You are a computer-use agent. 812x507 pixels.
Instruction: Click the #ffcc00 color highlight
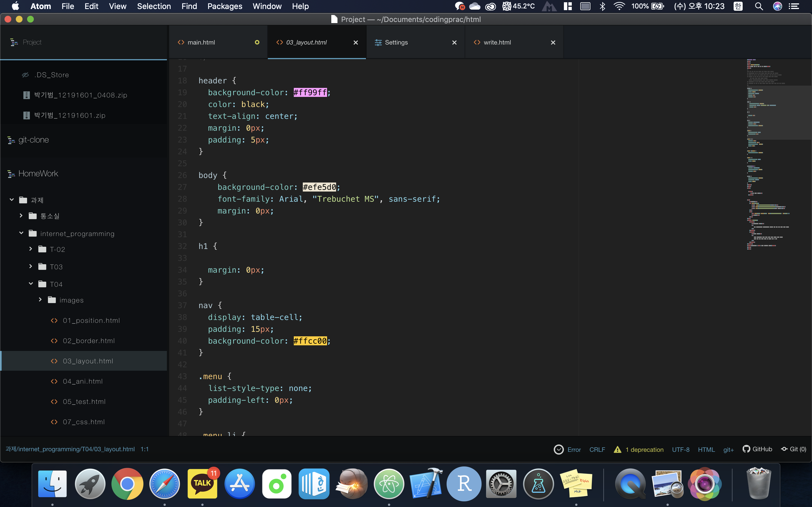pos(310,341)
